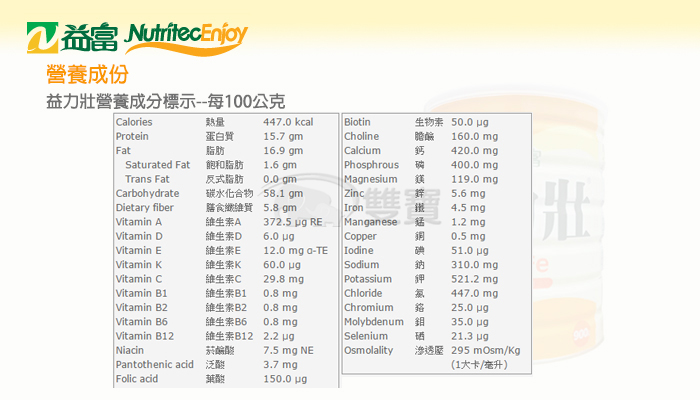Select the value 15.7 gm
Screen dimensions: 700x400
coord(283,136)
